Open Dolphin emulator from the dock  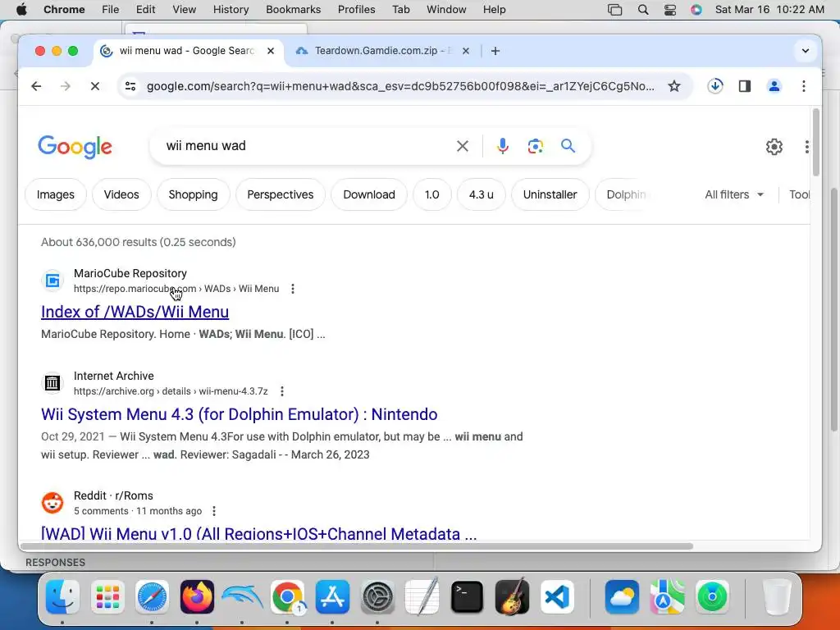tap(242, 597)
